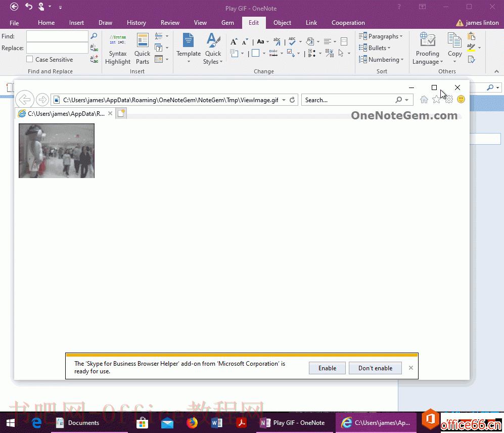
Task: Switch to the Cooperation tab
Action: pyautogui.click(x=348, y=23)
